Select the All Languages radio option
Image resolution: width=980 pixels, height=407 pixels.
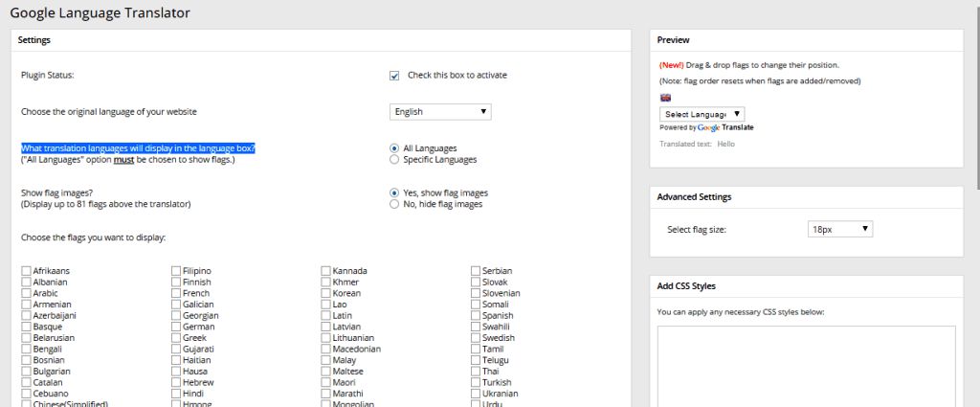(394, 148)
